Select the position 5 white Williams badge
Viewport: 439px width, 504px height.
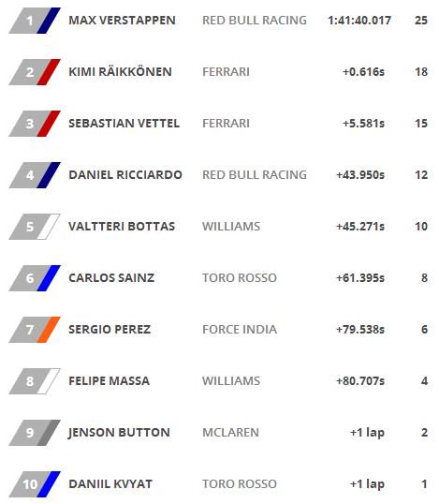(x=35, y=227)
